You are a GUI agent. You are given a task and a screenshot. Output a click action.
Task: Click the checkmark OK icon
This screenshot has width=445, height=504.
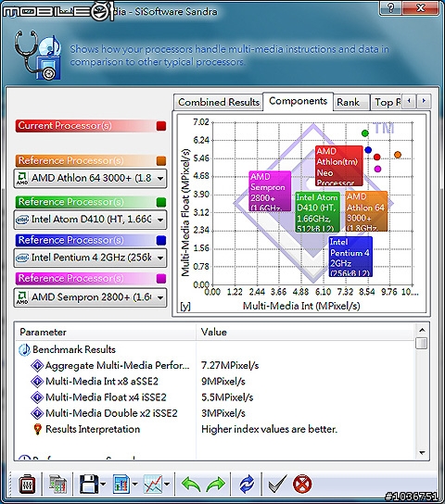click(277, 484)
